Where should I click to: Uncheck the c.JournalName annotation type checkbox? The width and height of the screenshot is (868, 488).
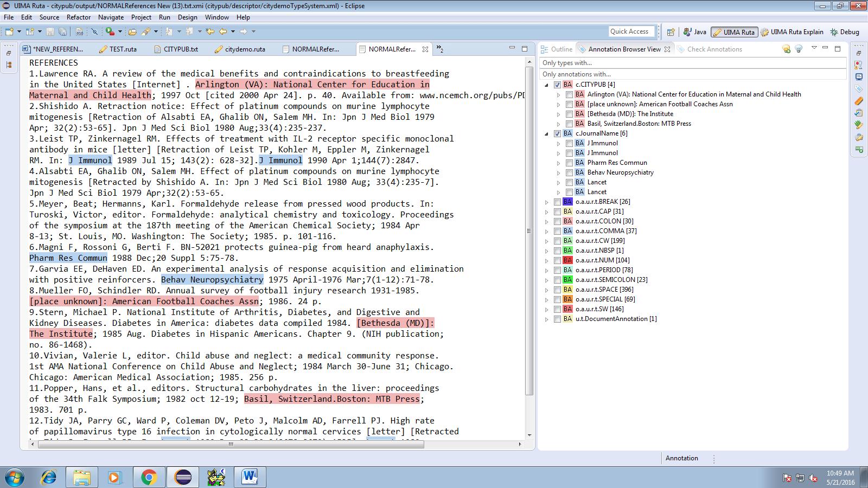click(x=557, y=133)
